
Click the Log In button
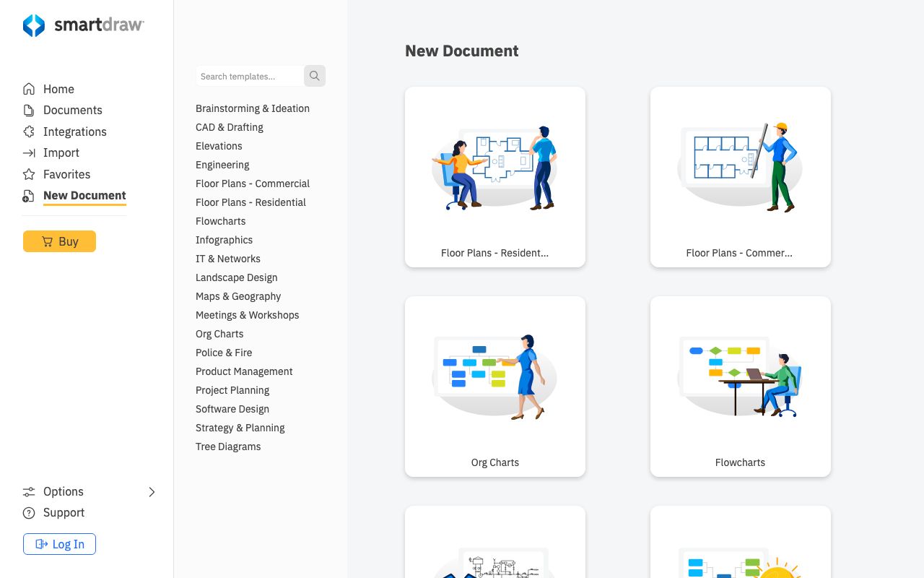click(59, 544)
